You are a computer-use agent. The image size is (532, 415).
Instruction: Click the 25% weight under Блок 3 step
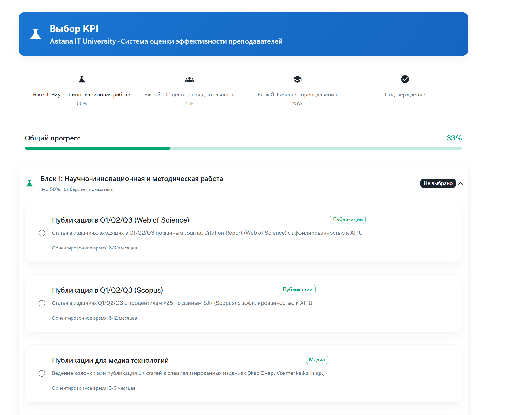click(x=297, y=103)
